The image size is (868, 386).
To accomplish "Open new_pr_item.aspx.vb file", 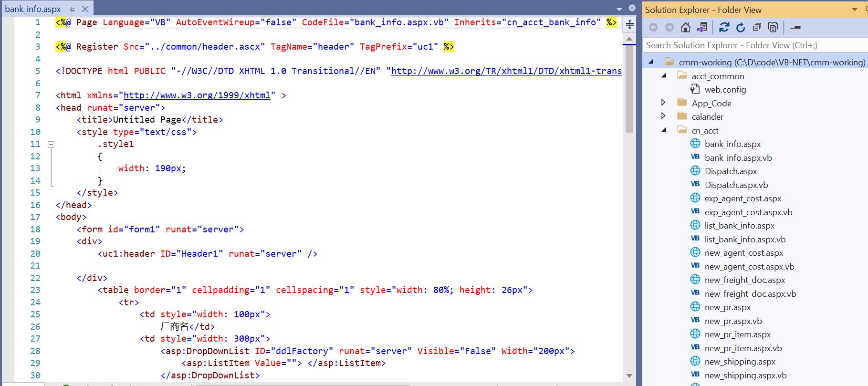I will [x=743, y=348].
